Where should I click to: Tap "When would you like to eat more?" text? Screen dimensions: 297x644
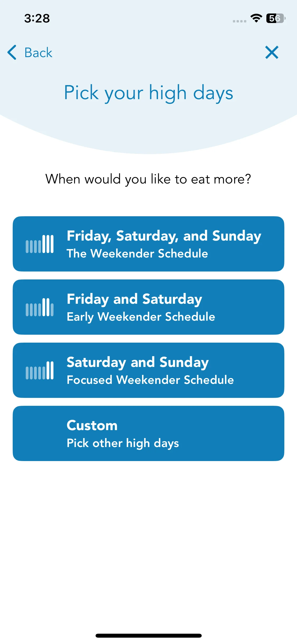pyautogui.click(x=148, y=179)
